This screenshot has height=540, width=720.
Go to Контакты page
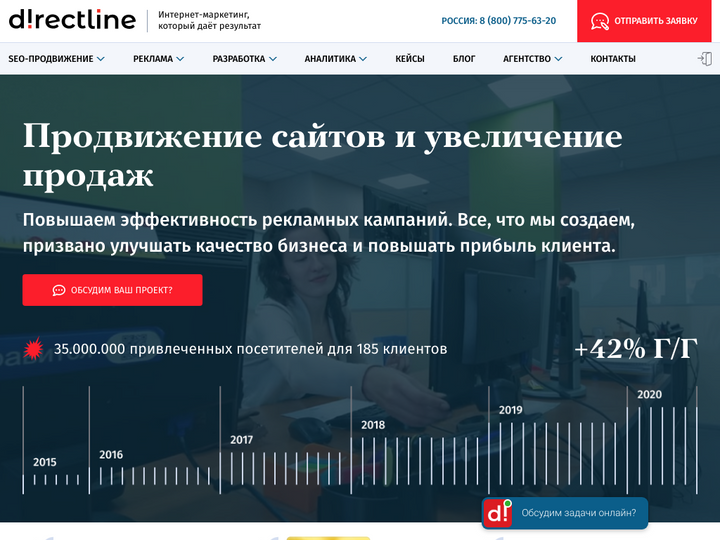(x=613, y=59)
